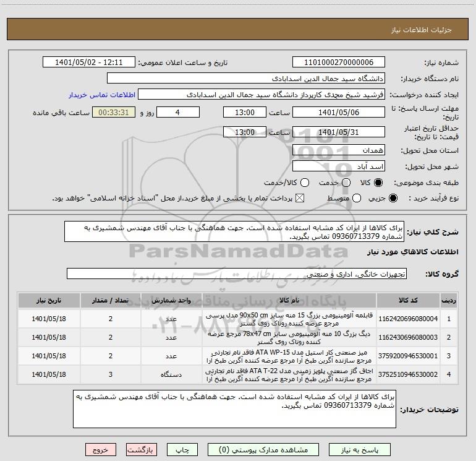Viewport: 476px width, 461px height.
Task: Click the نام کالا column header
Action: coord(289,300)
